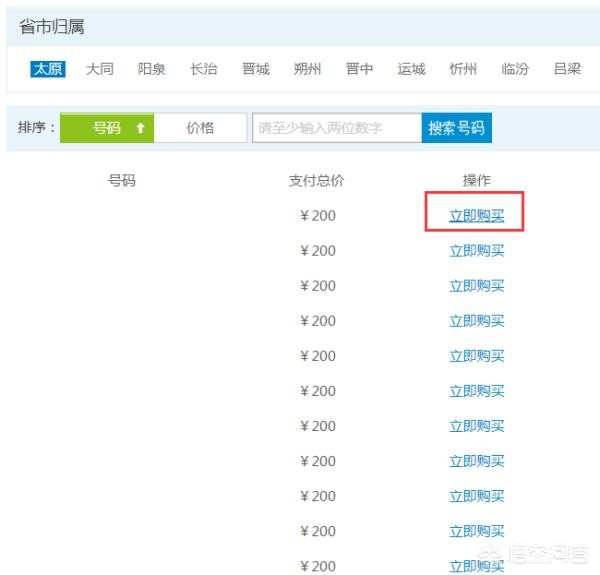
Task: Select the 忻州 city tab
Action: (x=463, y=69)
